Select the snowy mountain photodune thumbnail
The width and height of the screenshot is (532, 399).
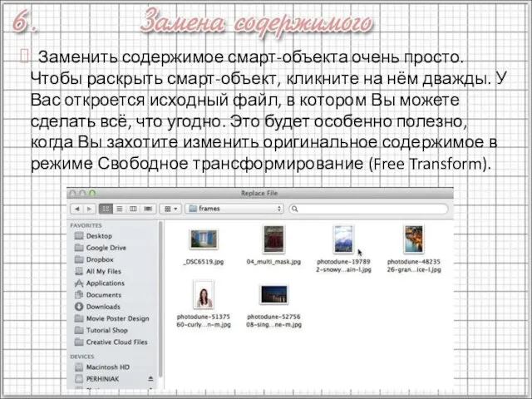pos(343,239)
